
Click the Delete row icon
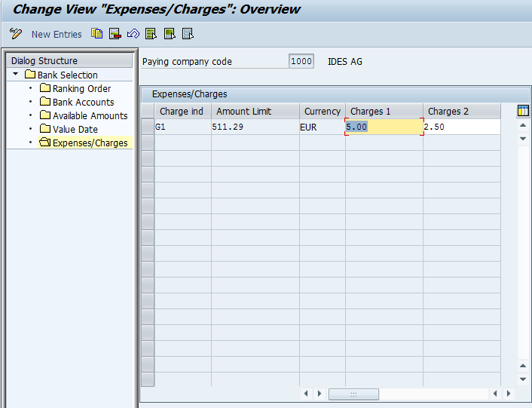[115, 34]
